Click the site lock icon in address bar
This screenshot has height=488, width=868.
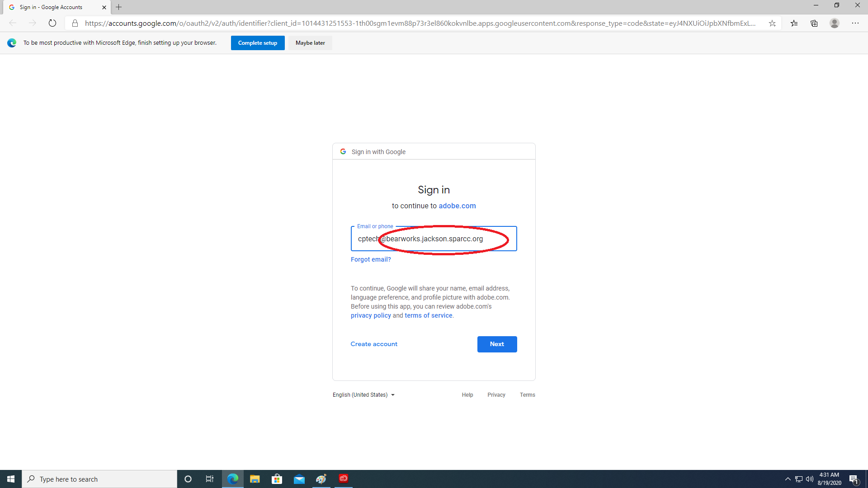click(x=75, y=23)
